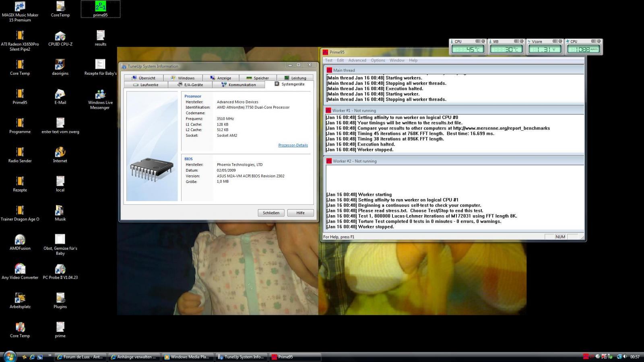644x362 pixels.
Task: Open the Help menu in Prime95
Action: click(413, 60)
